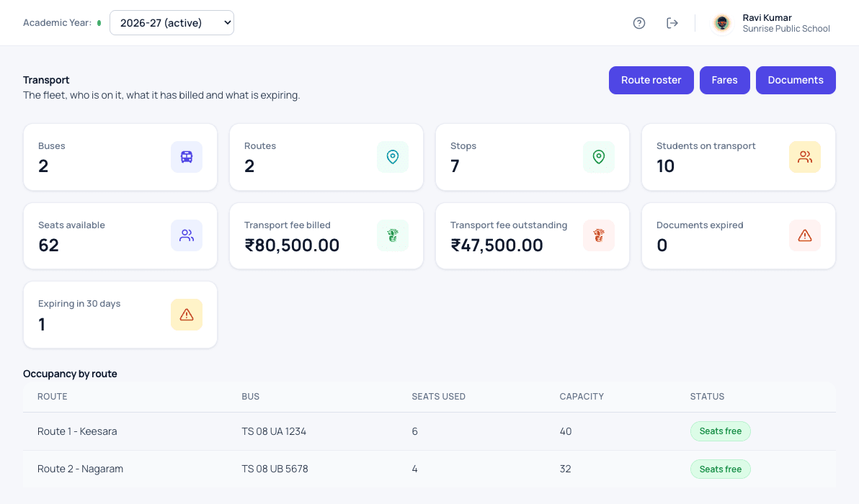Image resolution: width=859 pixels, height=504 pixels.
Task: Click bus number TS 08 UA 1234
Action: point(274,431)
